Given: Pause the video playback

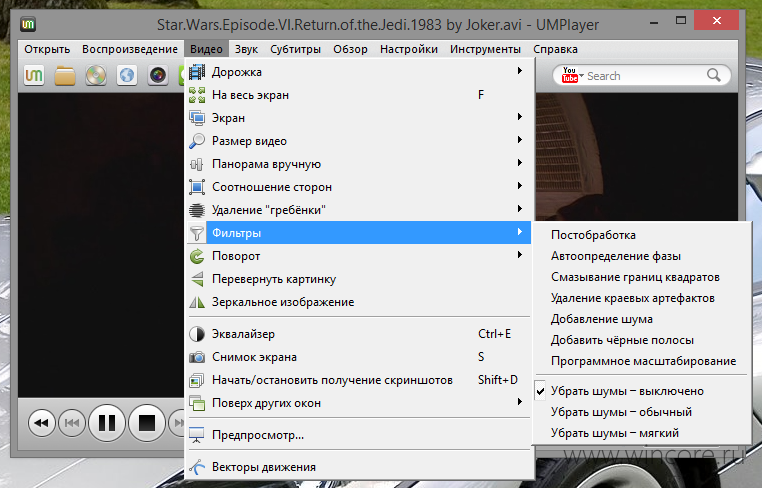Looking at the screenshot, I should coord(106,423).
